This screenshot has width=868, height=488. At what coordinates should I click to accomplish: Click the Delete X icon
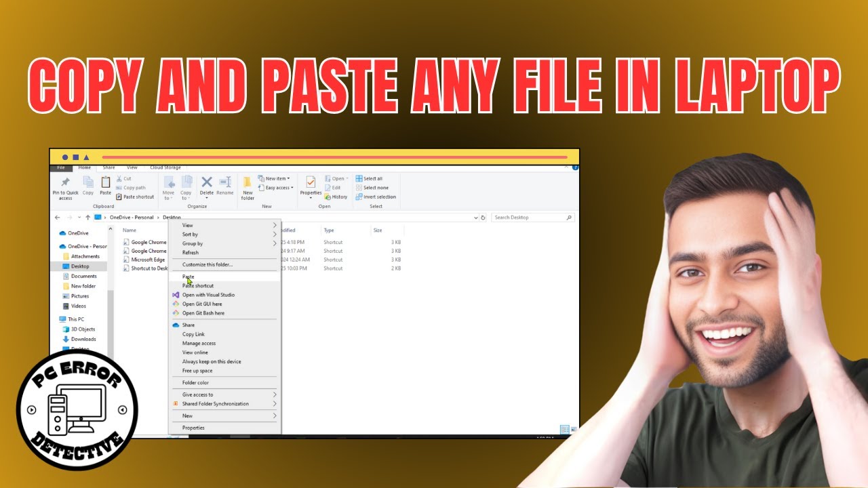coord(207,182)
